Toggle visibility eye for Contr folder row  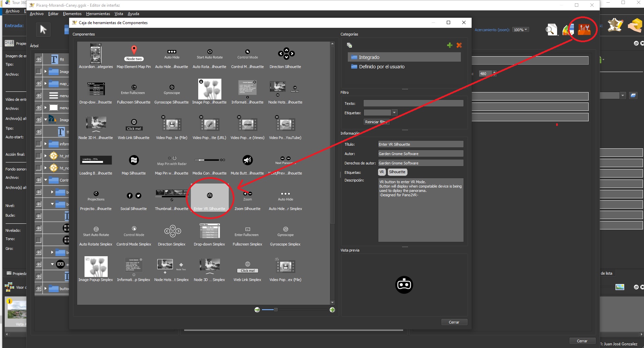point(39,180)
